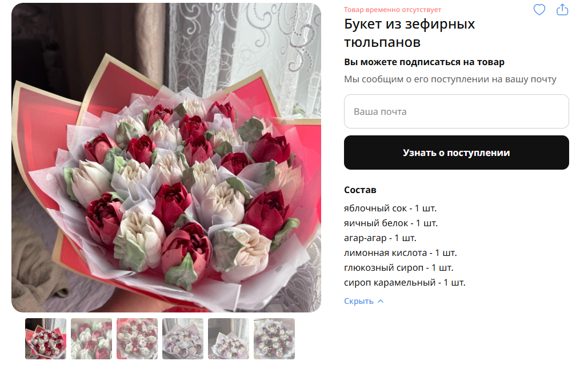588x377 pixels.
Task: Select third bouquet thumbnail
Action: coord(137,339)
